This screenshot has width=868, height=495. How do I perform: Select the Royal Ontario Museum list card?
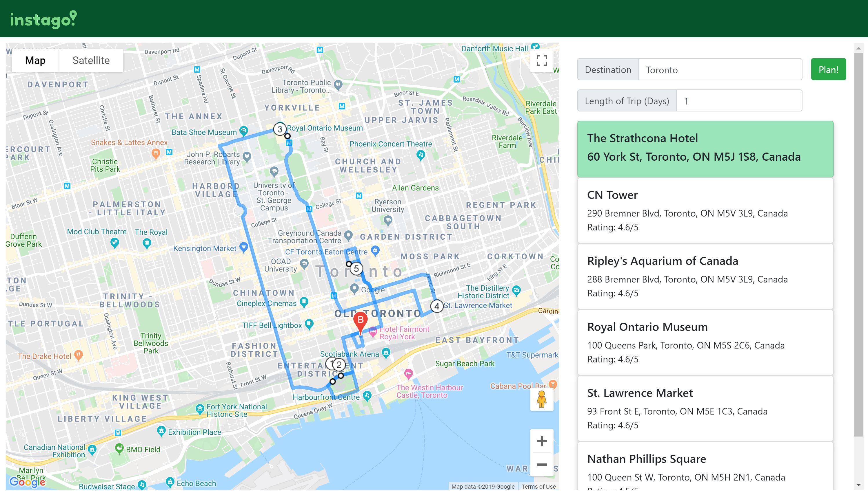coord(705,342)
